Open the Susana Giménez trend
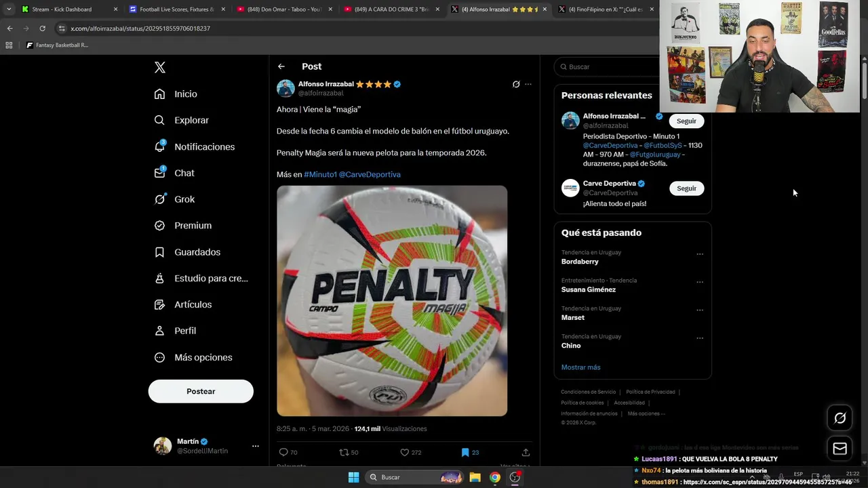The height and width of the screenshot is (488, 868). (589, 289)
